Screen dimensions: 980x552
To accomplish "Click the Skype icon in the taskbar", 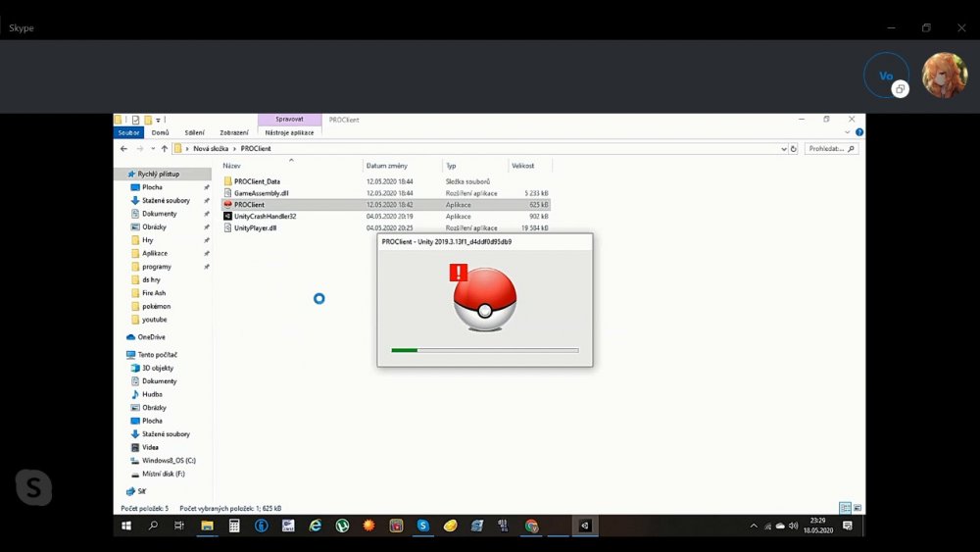I will (x=423, y=526).
